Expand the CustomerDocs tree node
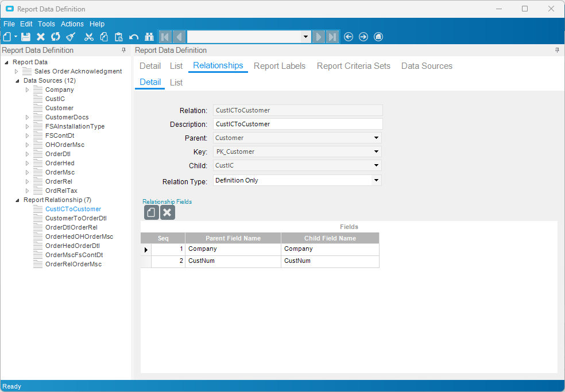Viewport: 565px width, 392px height. click(27, 117)
